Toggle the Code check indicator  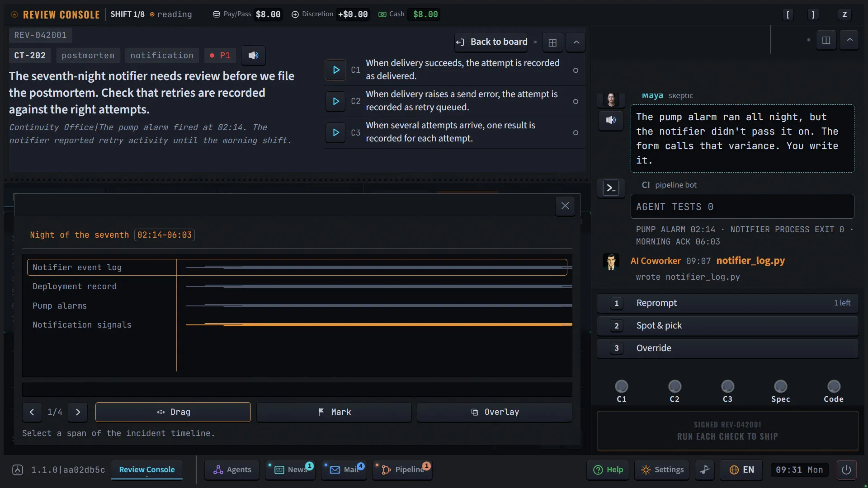834,387
